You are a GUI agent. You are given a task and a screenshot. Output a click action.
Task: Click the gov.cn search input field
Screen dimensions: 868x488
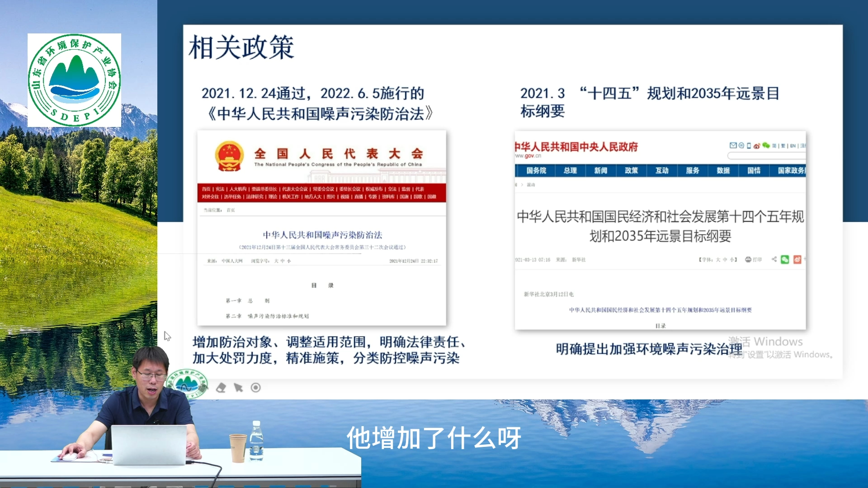766,156
